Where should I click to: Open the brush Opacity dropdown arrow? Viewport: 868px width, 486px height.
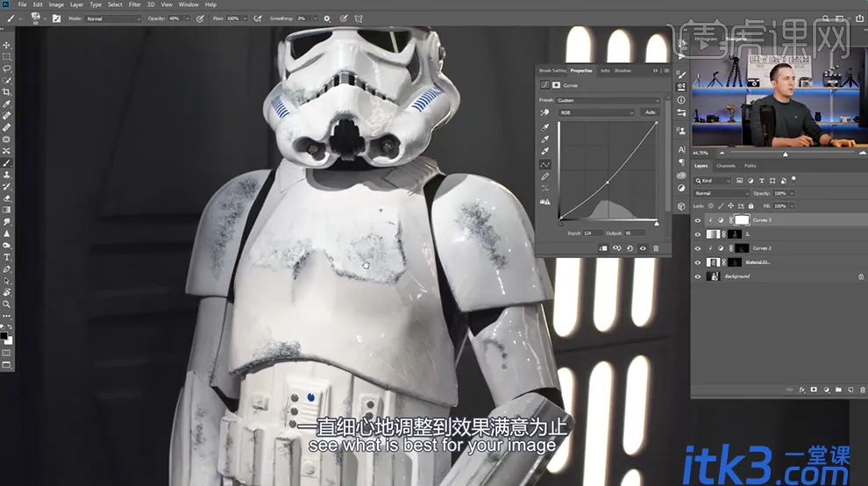[187, 18]
